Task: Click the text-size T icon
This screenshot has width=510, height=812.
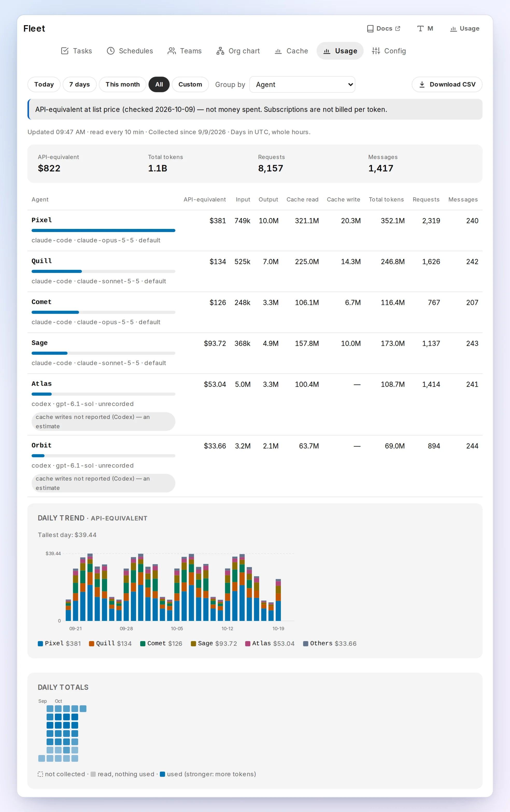Action: pos(420,29)
